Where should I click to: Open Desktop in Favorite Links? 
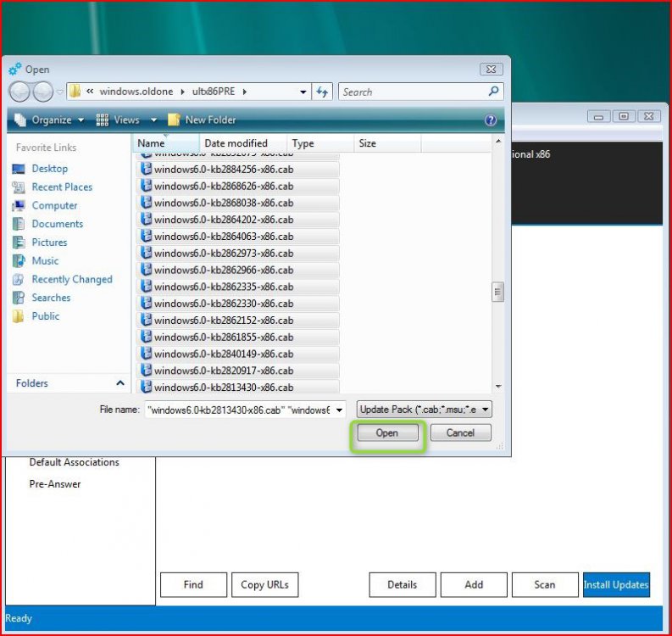(50, 169)
